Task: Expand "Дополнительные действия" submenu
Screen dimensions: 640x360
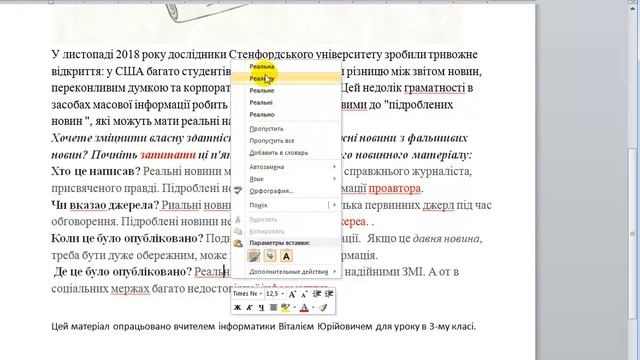Action: click(286, 272)
